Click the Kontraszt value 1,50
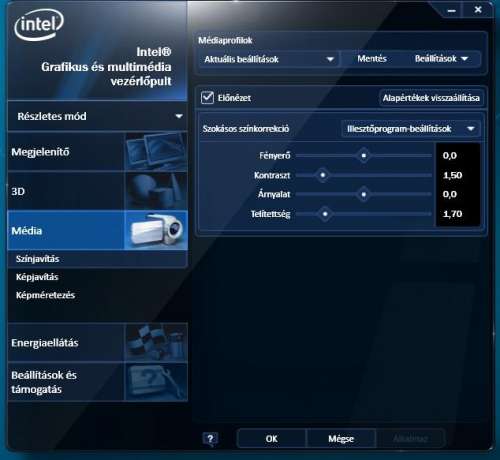Viewport: 500px width, 460px height. pyautogui.click(x=452, y=175)
